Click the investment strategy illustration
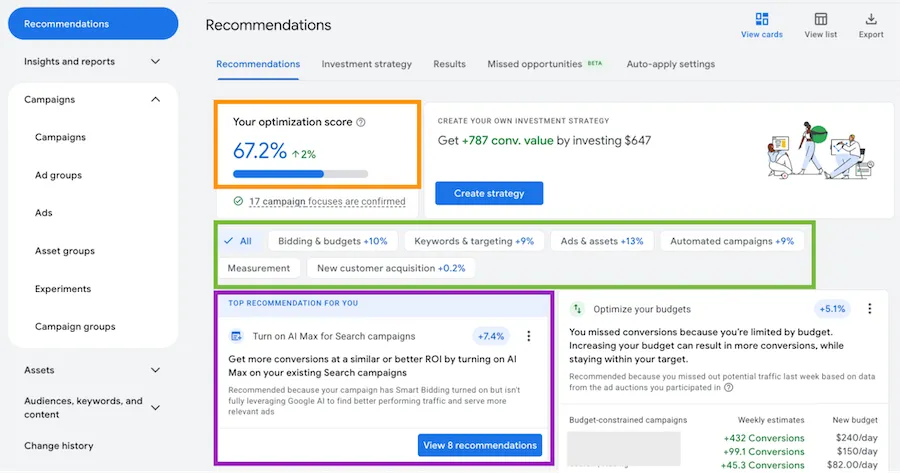This screenshot has height=473, width=900. point(821,150)
